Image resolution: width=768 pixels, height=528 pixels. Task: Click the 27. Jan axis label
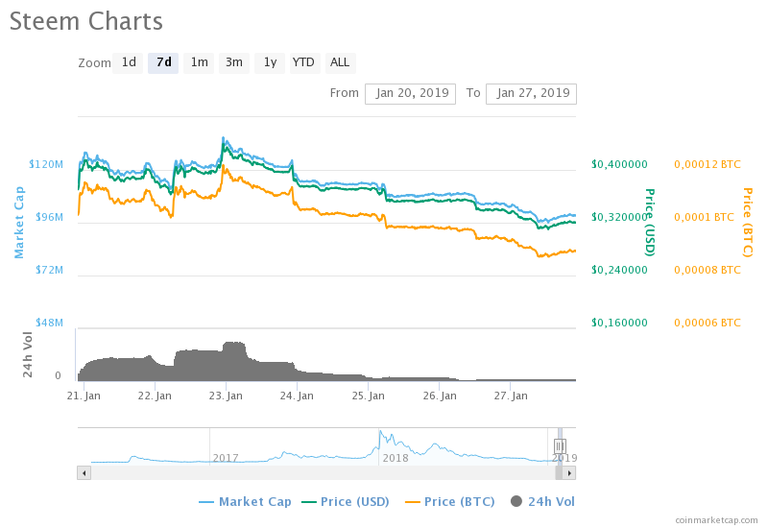pyautogui.click(x=511, y=396)
